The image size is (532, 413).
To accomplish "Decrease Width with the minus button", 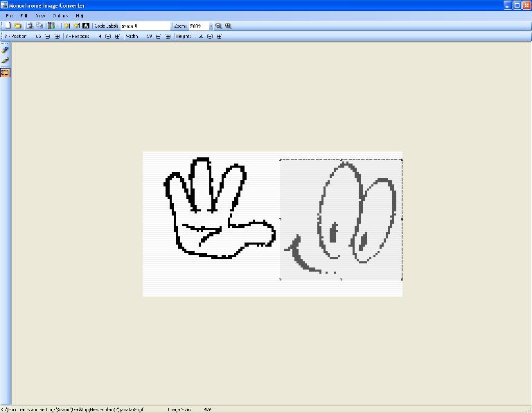I will [158, 36].
